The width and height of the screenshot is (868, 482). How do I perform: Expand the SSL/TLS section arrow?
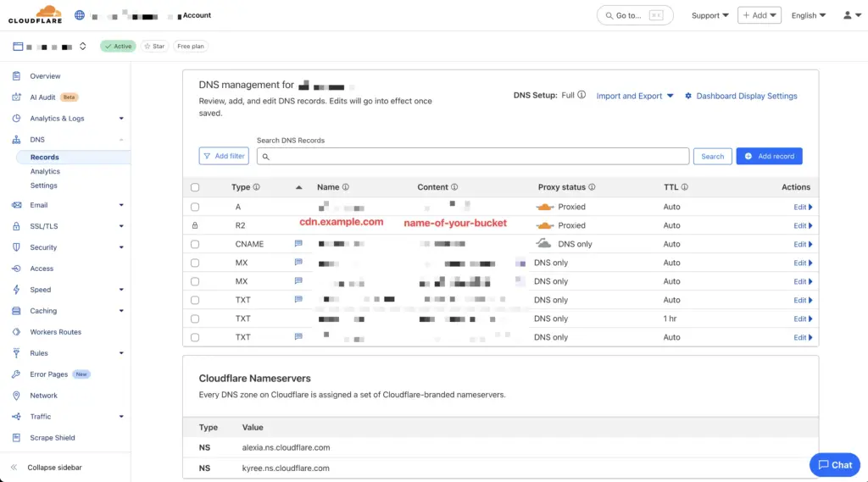(121, 226)
